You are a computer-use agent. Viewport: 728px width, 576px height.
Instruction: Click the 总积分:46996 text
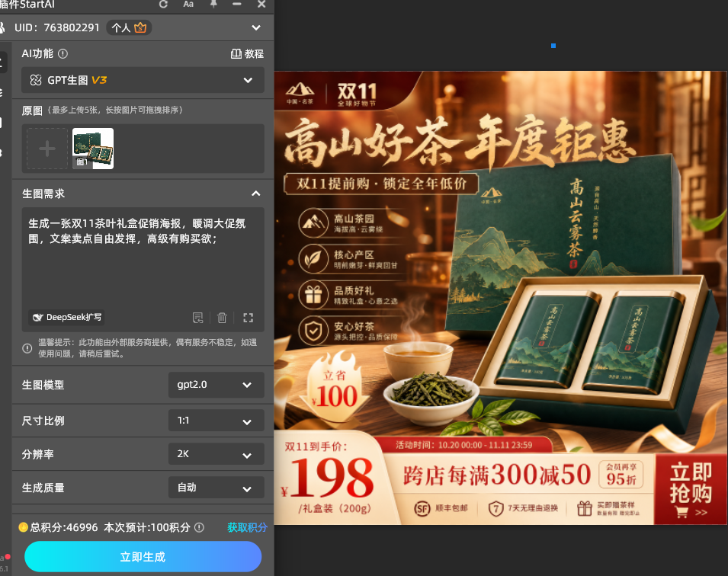pos(64,527)
